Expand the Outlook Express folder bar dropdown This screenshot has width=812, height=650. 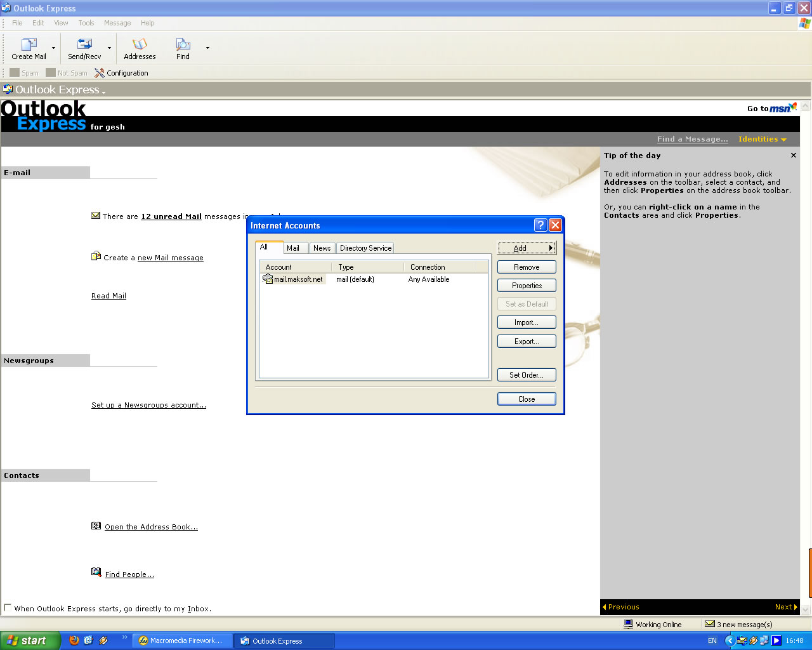pos(103,92)
